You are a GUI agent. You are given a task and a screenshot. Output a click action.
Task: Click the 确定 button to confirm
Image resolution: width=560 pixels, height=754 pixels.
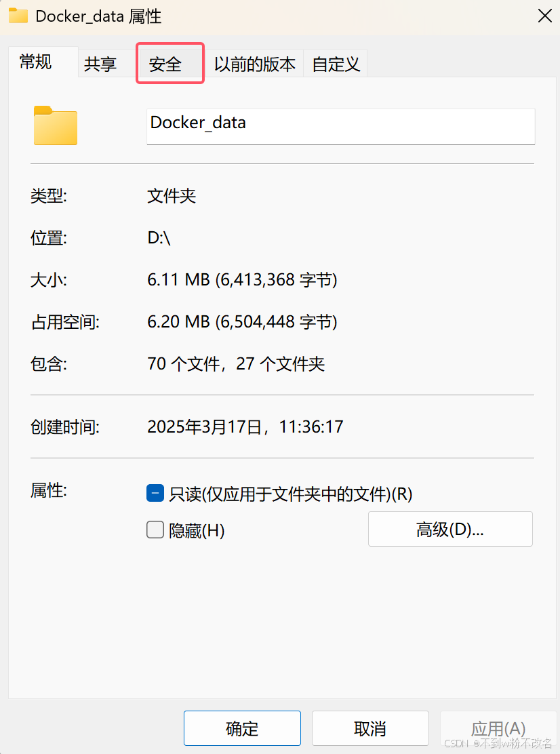point(242,728)
